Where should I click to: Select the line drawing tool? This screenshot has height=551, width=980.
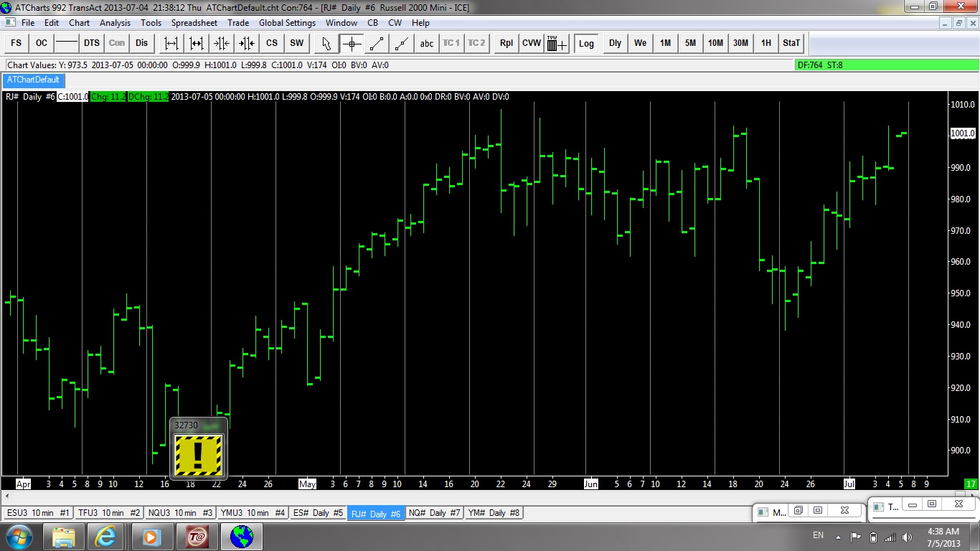coord(377,43)
